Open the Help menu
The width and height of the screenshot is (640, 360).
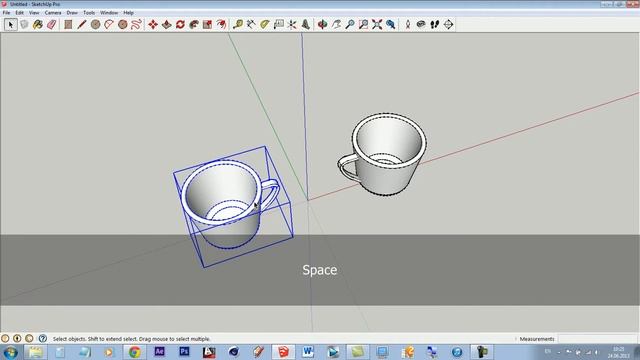(128, 13)
